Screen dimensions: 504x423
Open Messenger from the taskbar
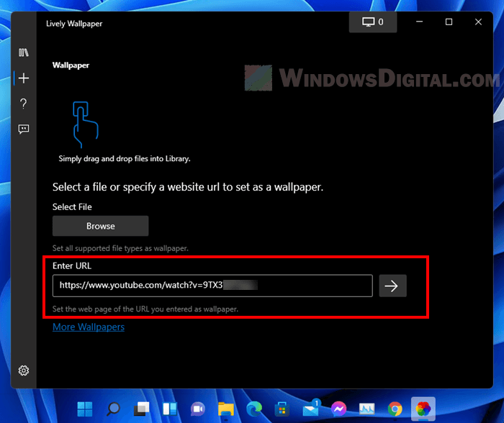[x=339, y=409]
